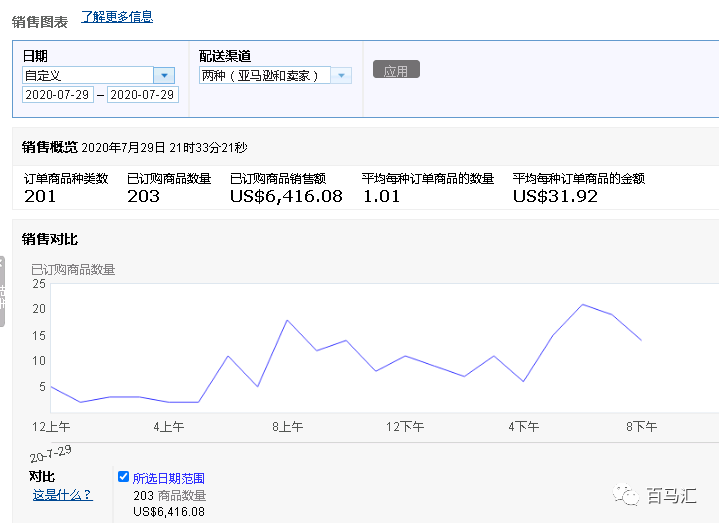This screenshot has height=526, width=719.
Task: Click the start date input field
Action: [58, 95]
